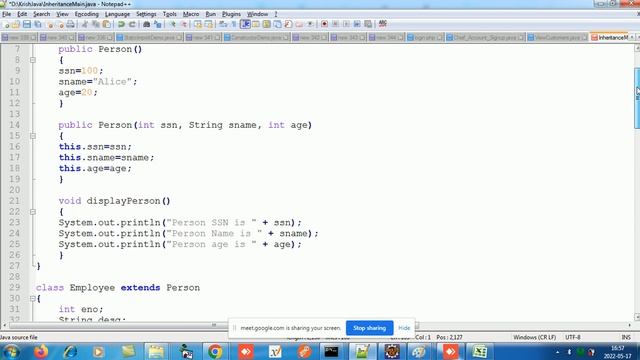This screenshot has width=640, height=360.
Task: Click the Open file folder icon
Action: click(16, 24)
